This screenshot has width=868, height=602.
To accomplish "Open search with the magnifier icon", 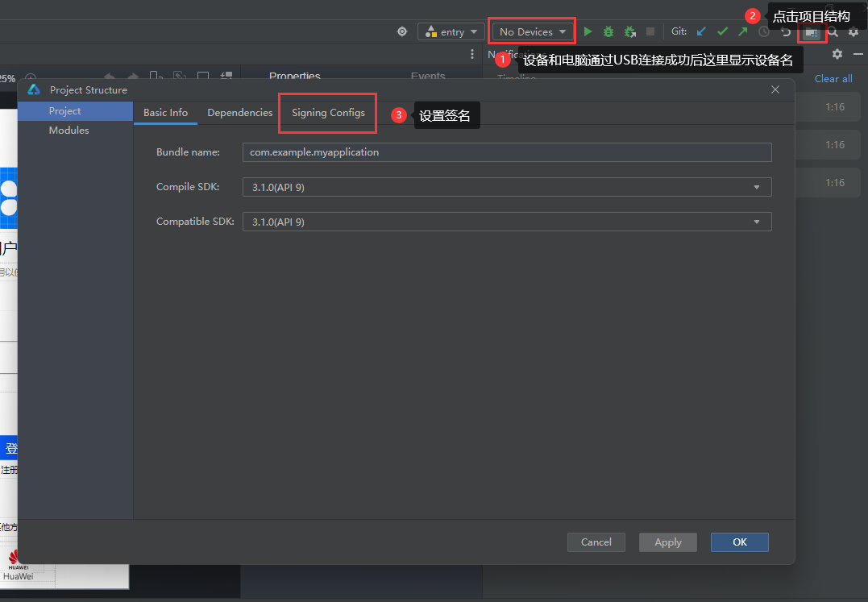I will click(x=833, y=32).
